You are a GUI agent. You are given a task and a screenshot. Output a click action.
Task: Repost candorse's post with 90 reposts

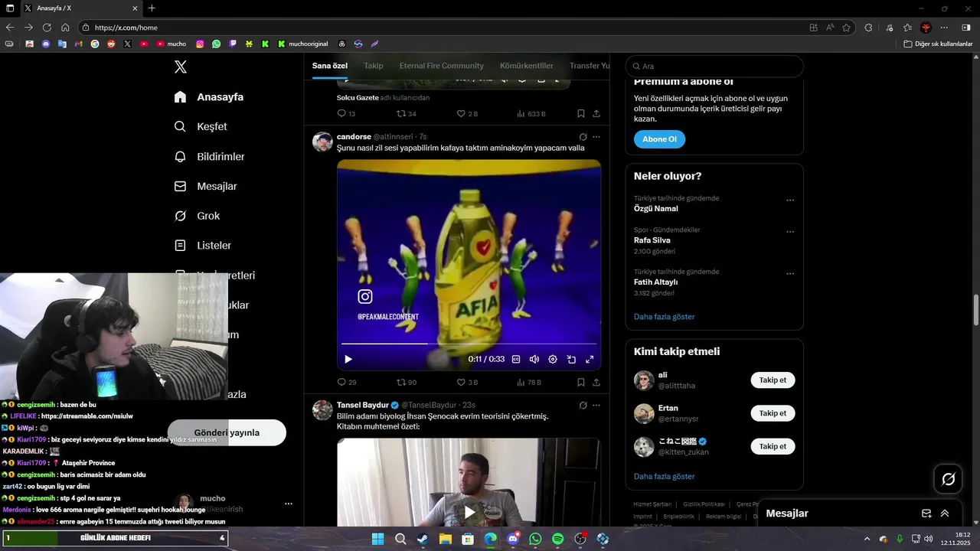[407, 382]
